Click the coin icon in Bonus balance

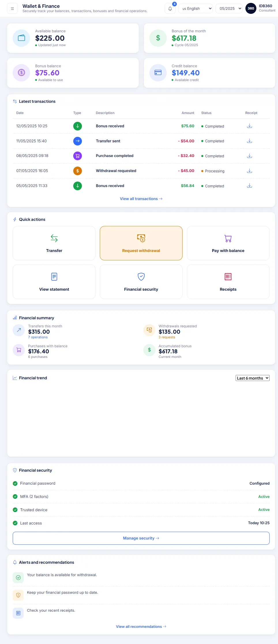coord(21,73)
